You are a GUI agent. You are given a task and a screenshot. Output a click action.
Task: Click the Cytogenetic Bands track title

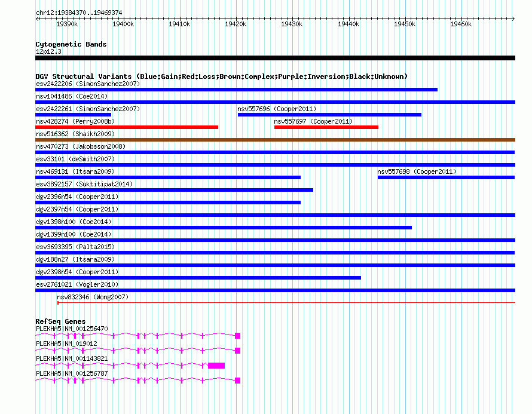(x=71, y=44)
